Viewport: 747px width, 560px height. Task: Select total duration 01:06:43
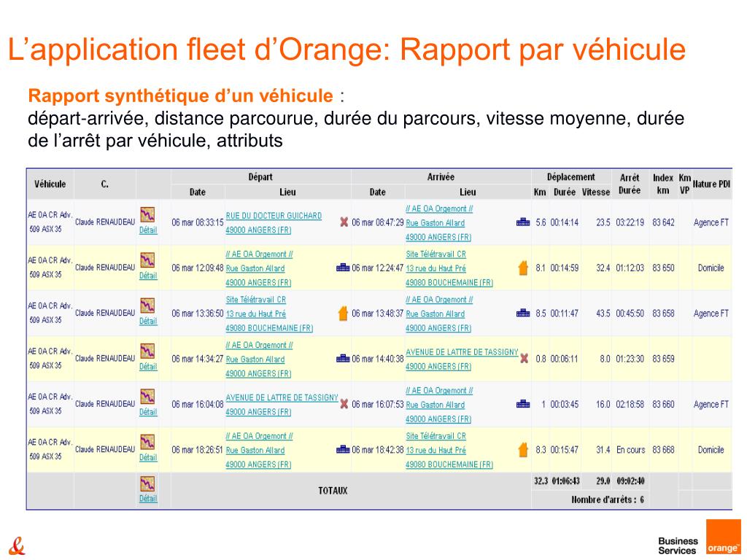(x=565, y=481)
